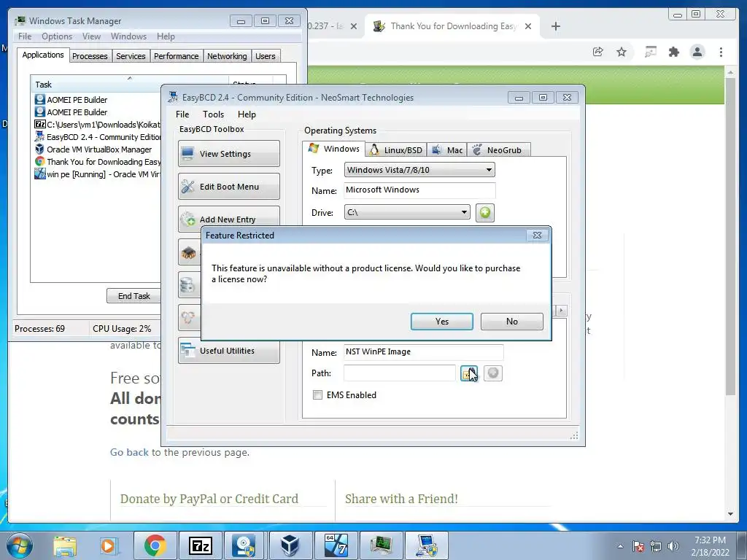Open Windows Media Player from taskbar
Screen dimensions: 747x560
coord(109,546)
